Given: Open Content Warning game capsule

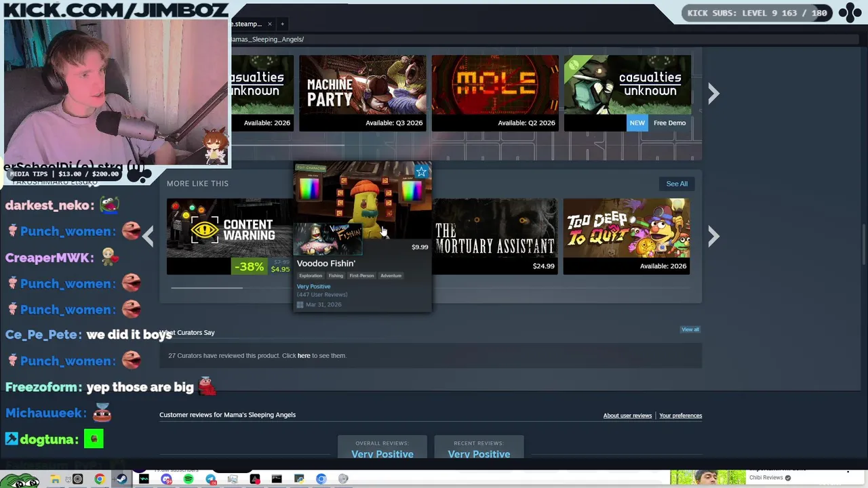Looking at the screenshot, I should click(x=230, y=237).
